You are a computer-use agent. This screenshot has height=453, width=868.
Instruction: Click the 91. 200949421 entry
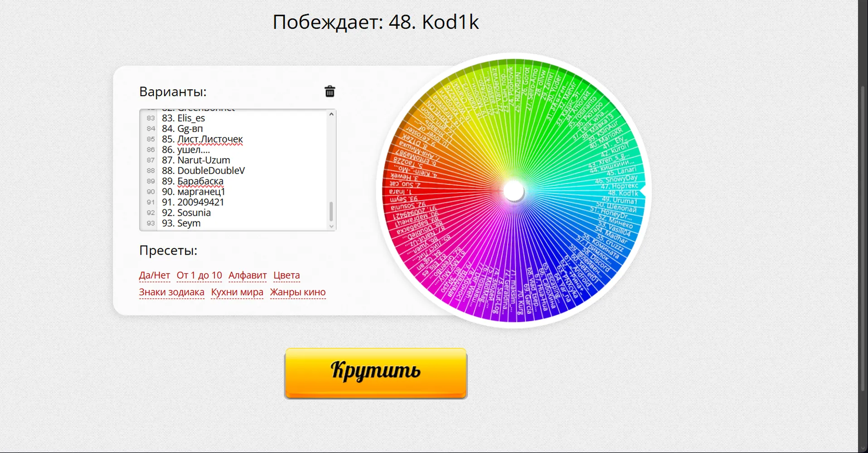pyautogui.click(x=193, y=202)
